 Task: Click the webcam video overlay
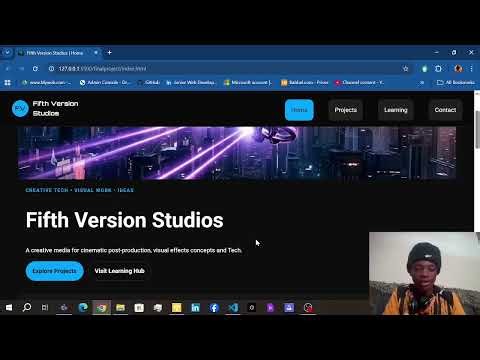click(424, 273)
